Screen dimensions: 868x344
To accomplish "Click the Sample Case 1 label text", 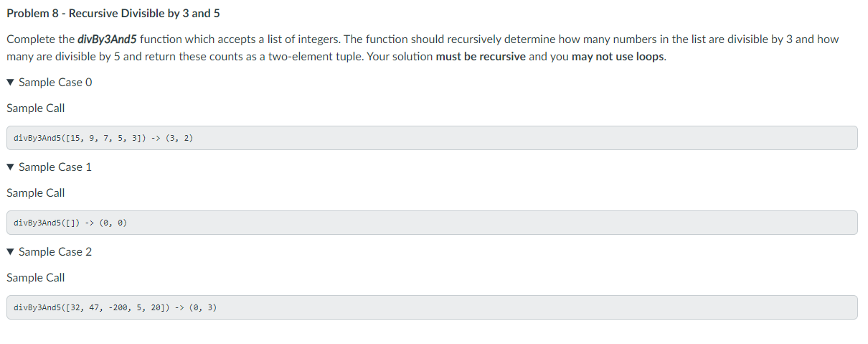I will pos(55,167).
